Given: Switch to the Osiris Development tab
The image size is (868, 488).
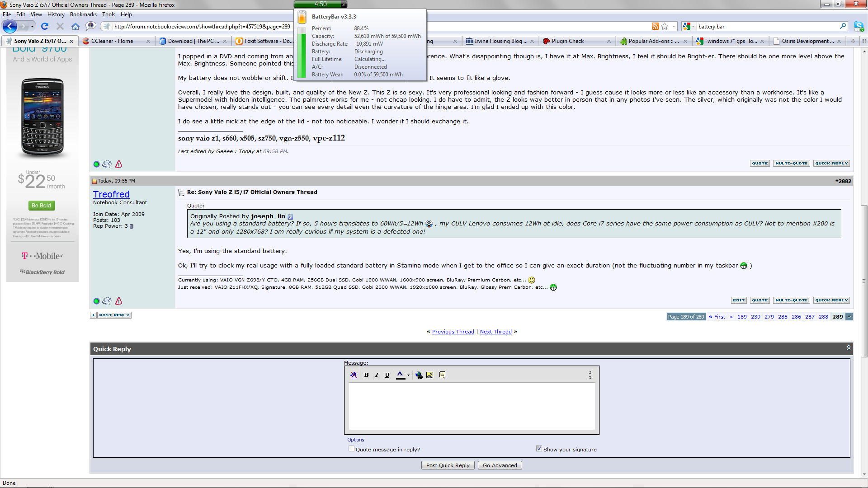Looking at the screenshot, I should tap(807, 41).
